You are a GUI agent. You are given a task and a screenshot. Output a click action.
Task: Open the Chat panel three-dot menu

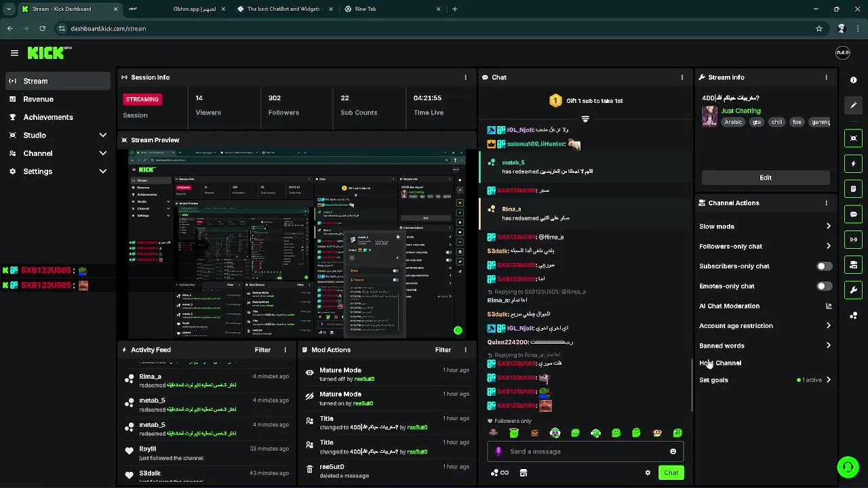[682, 77]
